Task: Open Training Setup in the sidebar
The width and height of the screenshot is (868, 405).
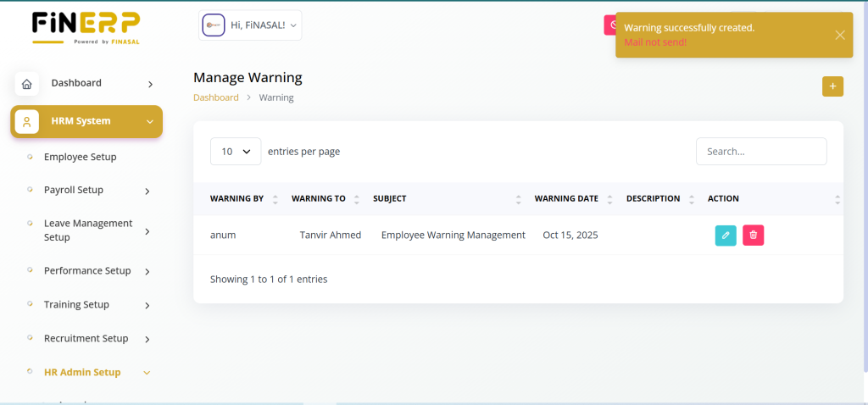Action: (x=76, y=305)
